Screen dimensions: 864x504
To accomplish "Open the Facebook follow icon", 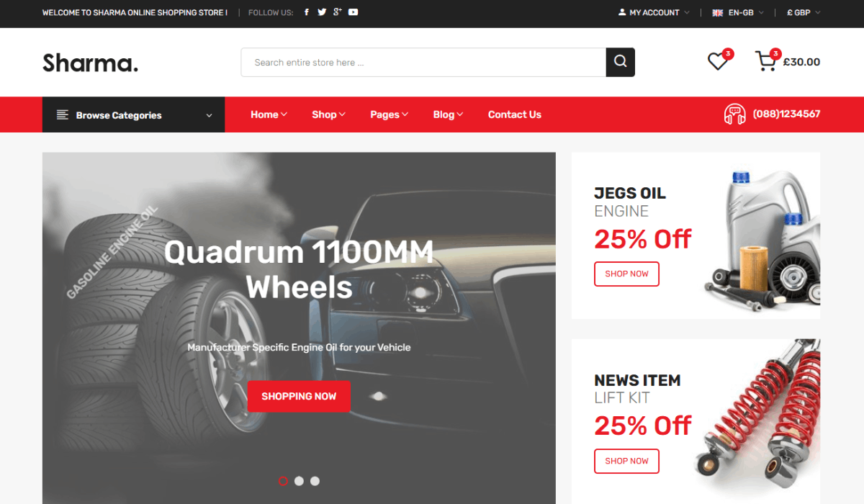I will pyautogui.click(x=307, y=12).
